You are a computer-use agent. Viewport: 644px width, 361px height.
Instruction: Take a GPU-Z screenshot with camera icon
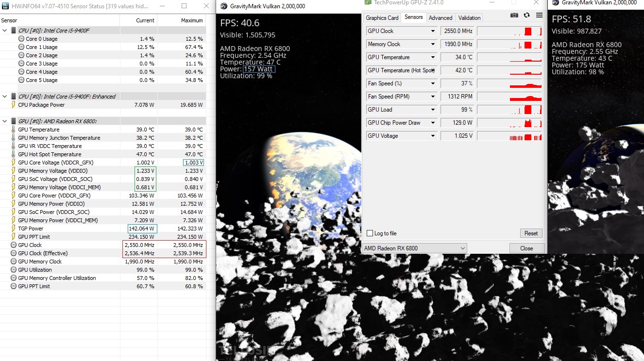[x=514, y=16]
